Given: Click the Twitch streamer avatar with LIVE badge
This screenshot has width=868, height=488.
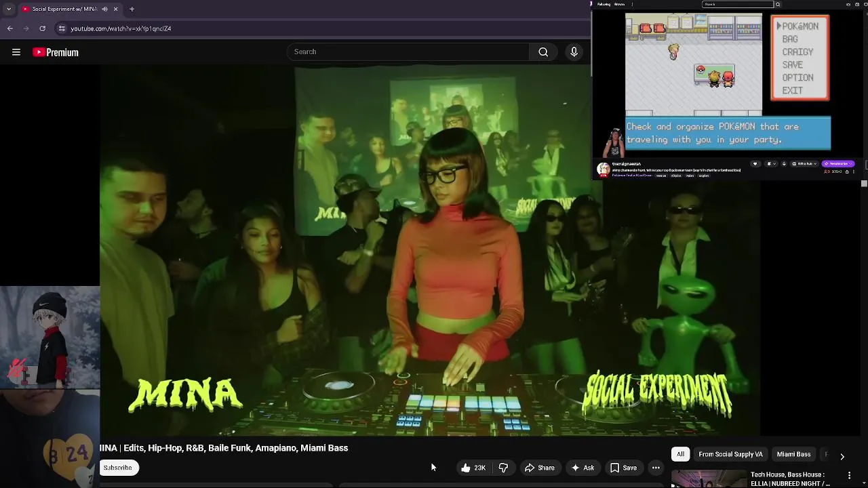Looking at the screenshot, I should (x=604, y=169).
